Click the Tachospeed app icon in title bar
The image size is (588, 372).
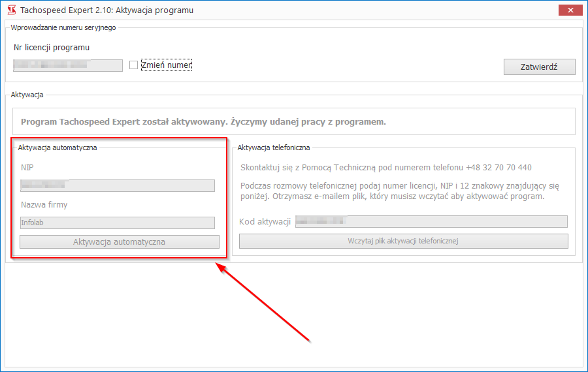point(12,10)
